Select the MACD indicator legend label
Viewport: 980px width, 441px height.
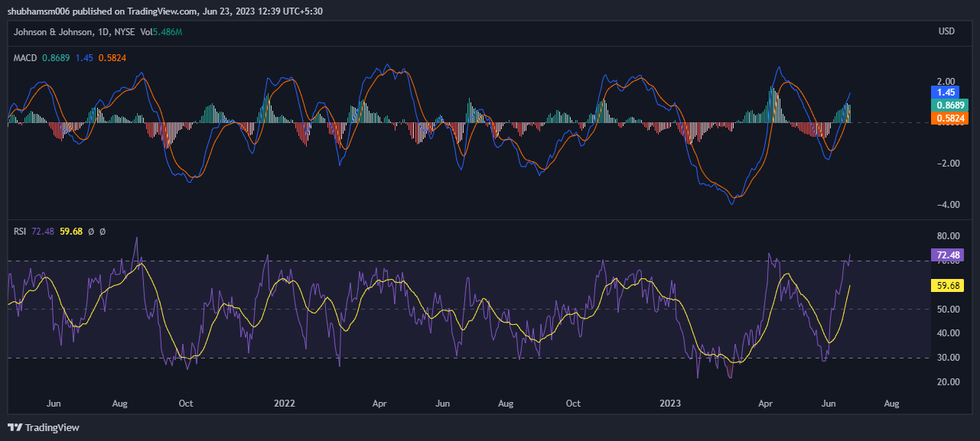25,58
